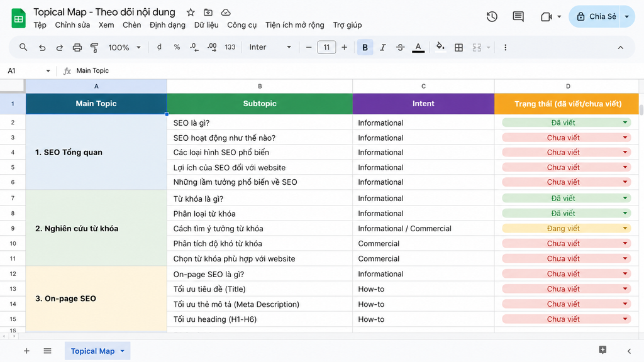Open Topical Map sheet tab menu arrow
Image resolution: width=644 pixels, height=362 pixels.
(123, 351)
